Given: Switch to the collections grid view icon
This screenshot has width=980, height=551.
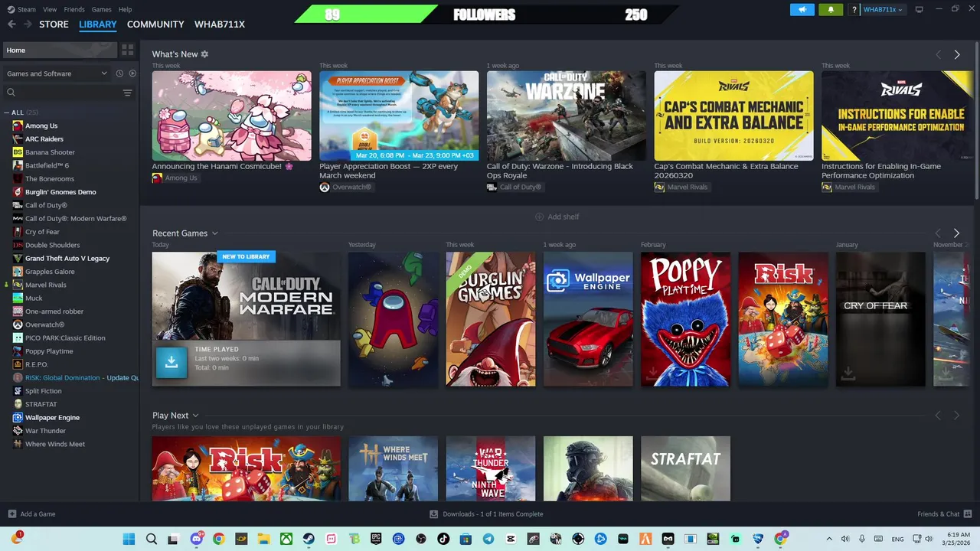Looking at the screenshot, I should (128, 50).
